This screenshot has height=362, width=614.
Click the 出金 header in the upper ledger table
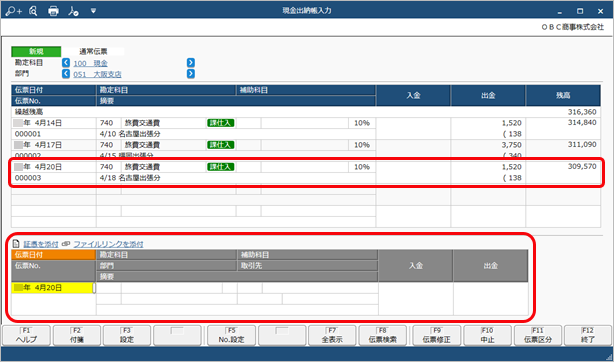pyautogui.click(x=488, y=96)
